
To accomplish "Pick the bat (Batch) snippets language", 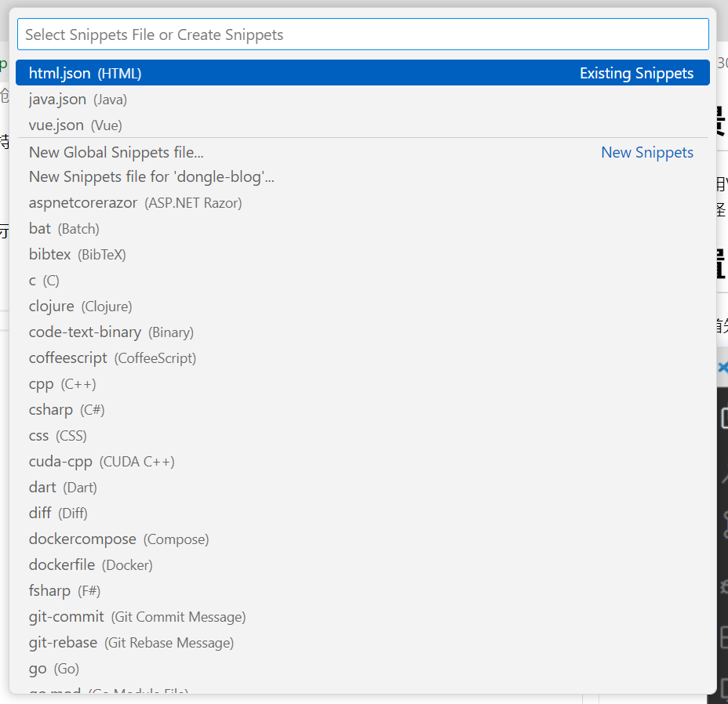I will coord(63,228).
